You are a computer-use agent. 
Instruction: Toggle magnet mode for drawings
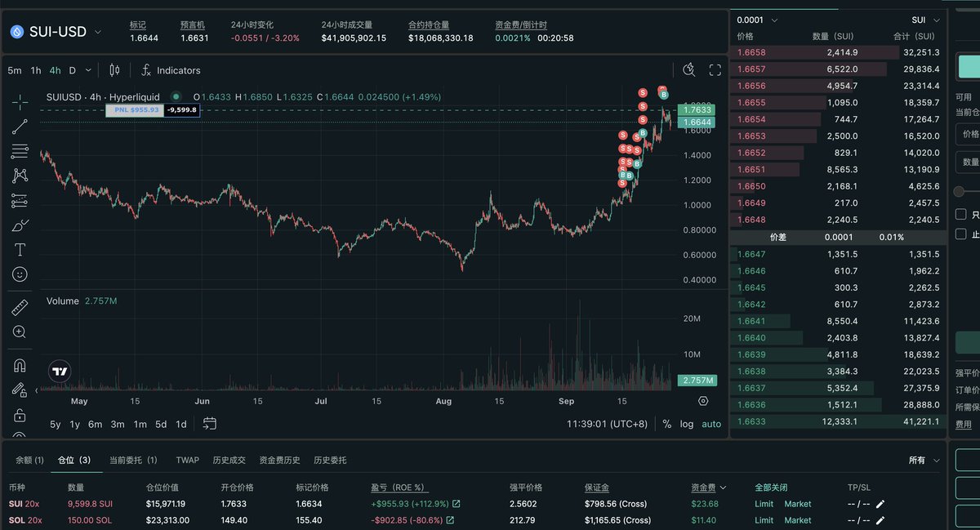pos(20,365)
